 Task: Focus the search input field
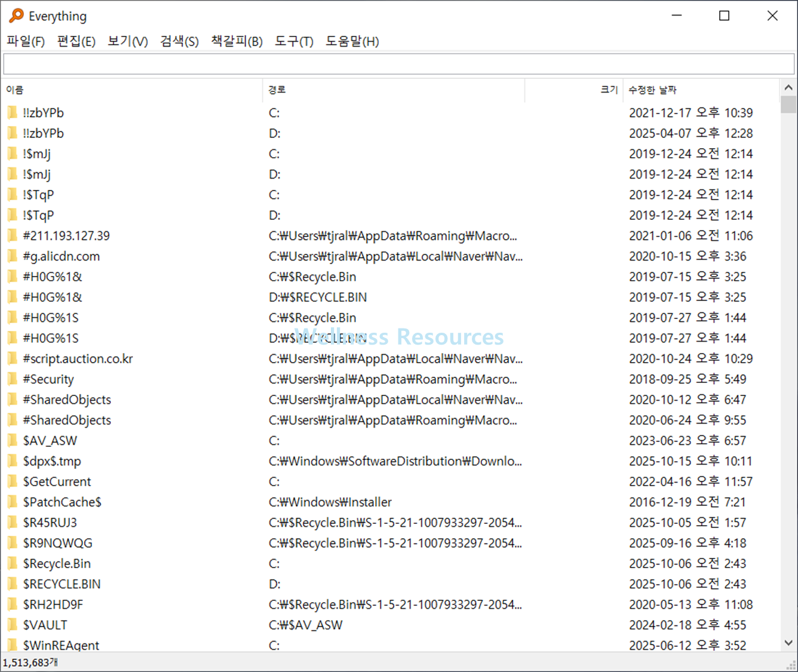pyautogui.click(x=399, y=64)
